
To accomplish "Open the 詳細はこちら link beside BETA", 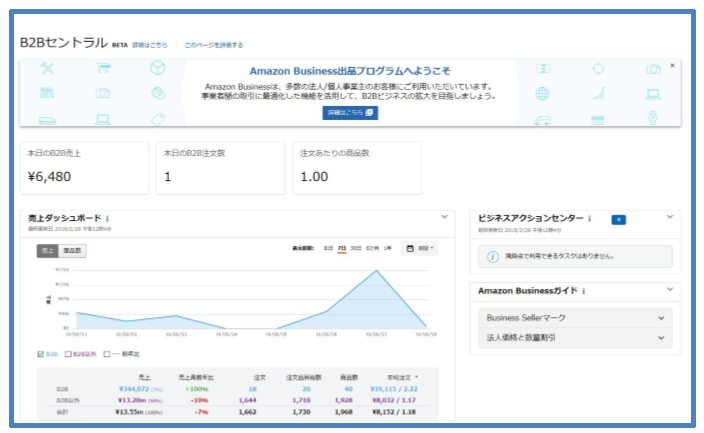I will click(150, 45).
